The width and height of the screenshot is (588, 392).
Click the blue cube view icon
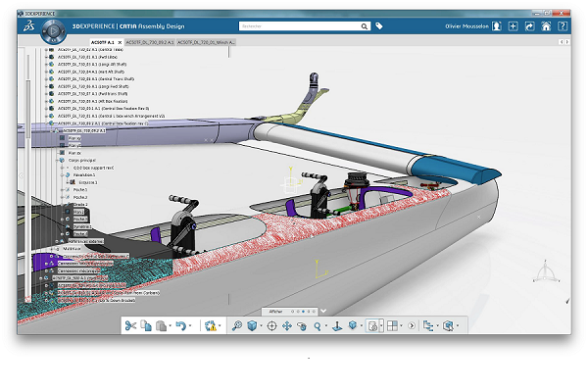[252, 325]
